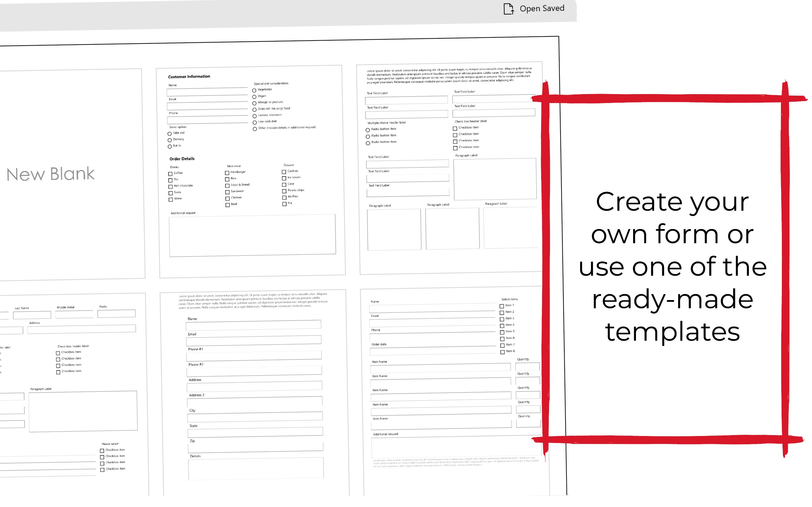Click the Phone #1 input field
This screenshot has height=507, width=812.
pos(254,356)
